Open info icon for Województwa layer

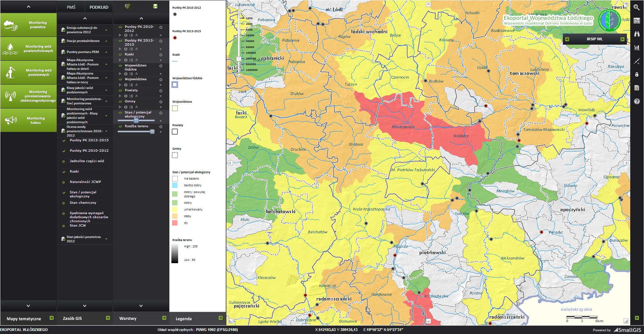tap(126, 85)
